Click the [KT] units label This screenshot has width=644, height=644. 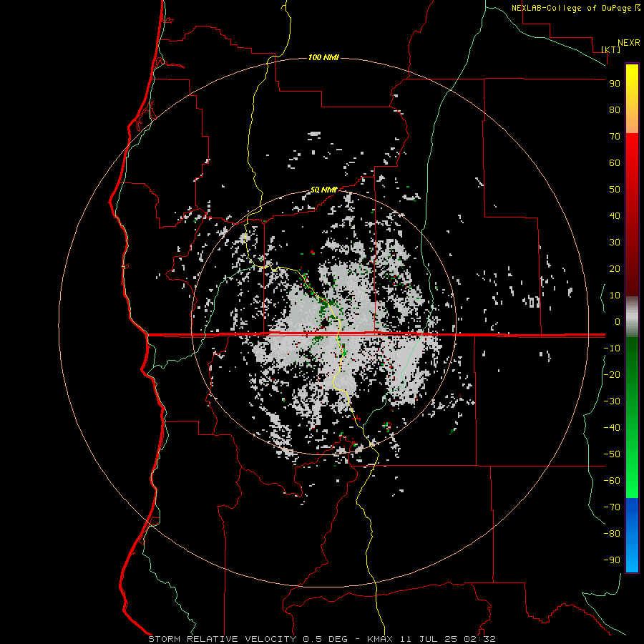[x=611, y=49]
